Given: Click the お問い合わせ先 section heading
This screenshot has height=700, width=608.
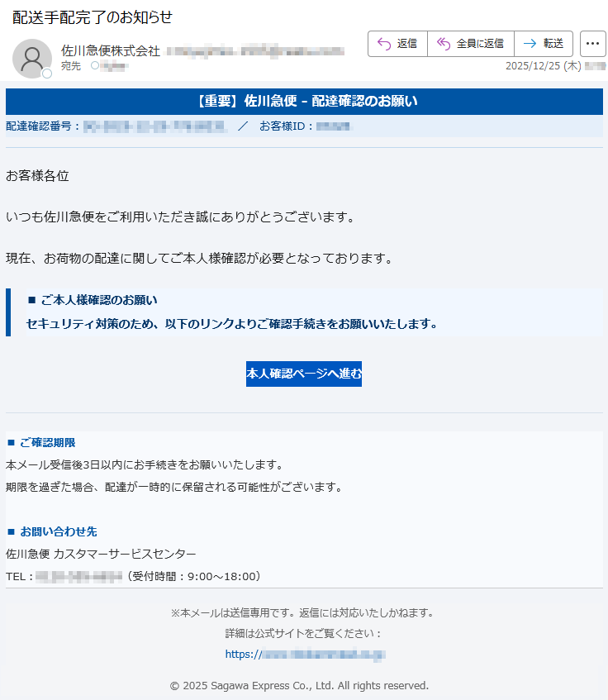Looking at the screenshot, I should [x=58, y=531].
